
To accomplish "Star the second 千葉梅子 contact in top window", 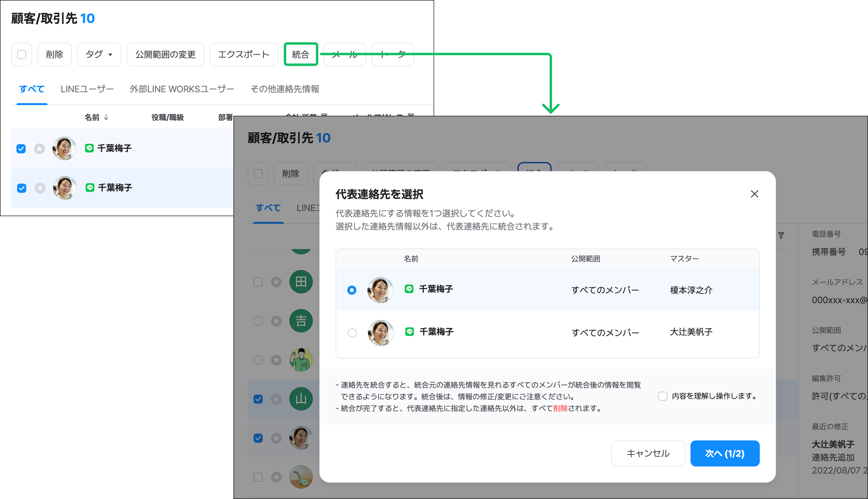I will click(40, 188).
